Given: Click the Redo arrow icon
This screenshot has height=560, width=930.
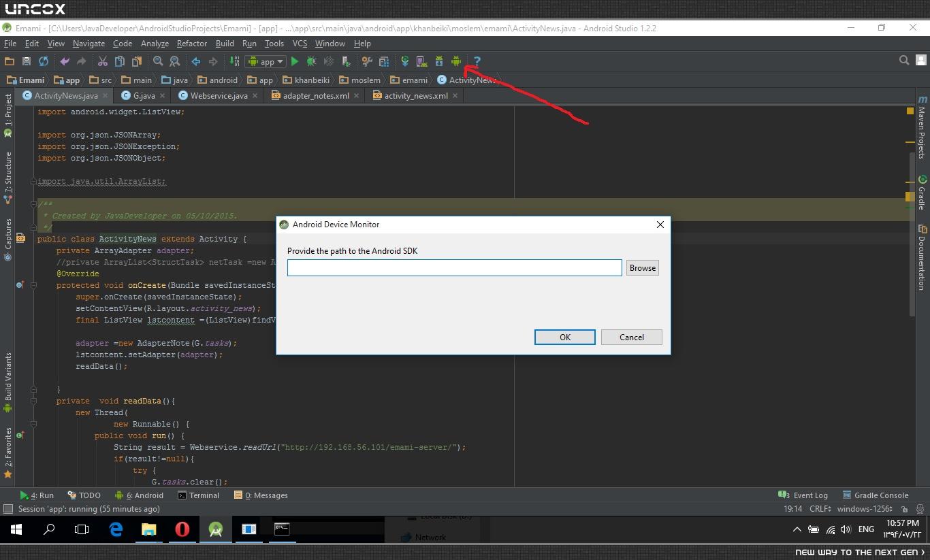Looking at the screenshot, I should click(x=81, y=61).
